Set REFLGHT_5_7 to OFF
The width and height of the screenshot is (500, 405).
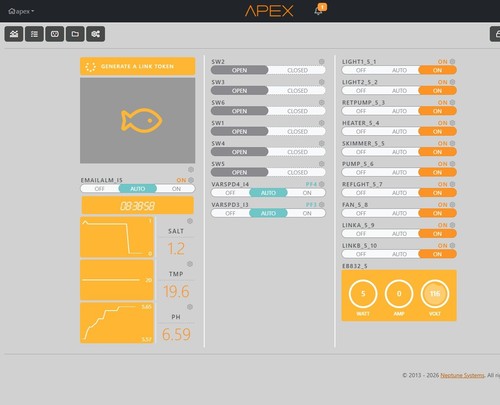pos(361,193)
